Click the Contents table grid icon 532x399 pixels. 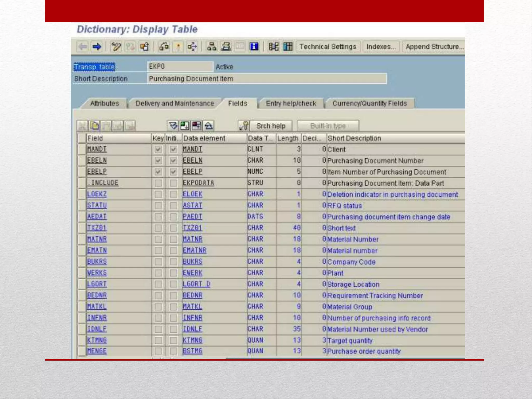288,47
